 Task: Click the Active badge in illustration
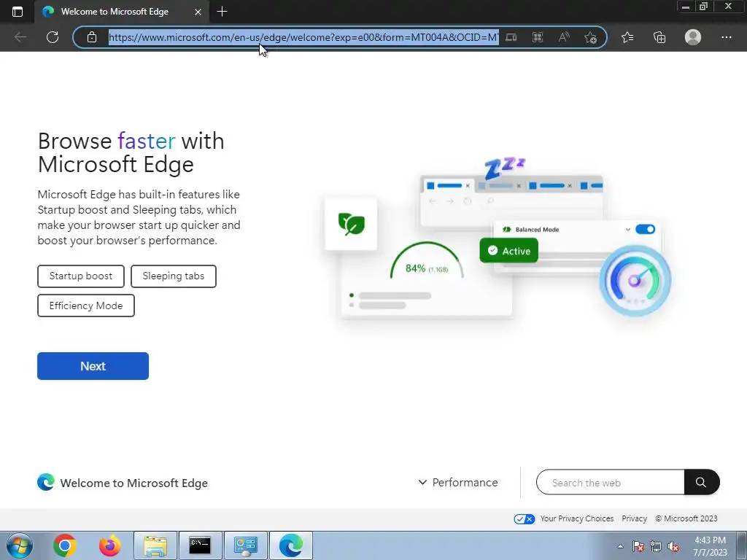tap(508, 251)
